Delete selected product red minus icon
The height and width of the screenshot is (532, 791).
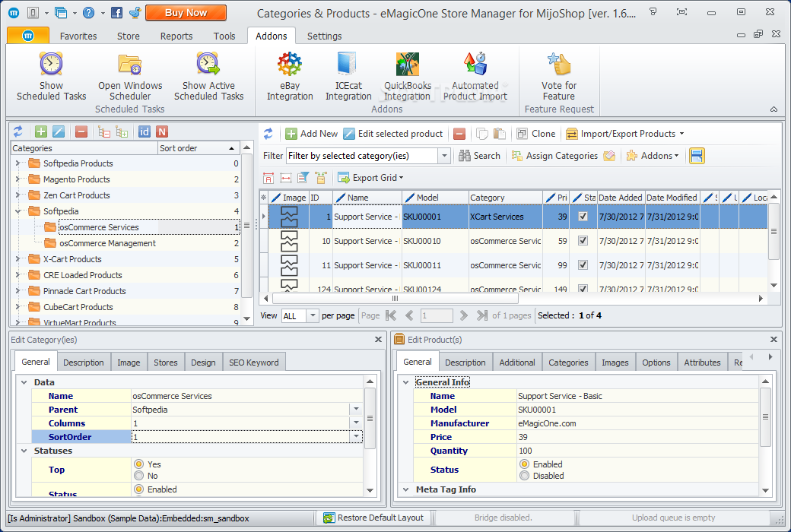pos(459,134)
